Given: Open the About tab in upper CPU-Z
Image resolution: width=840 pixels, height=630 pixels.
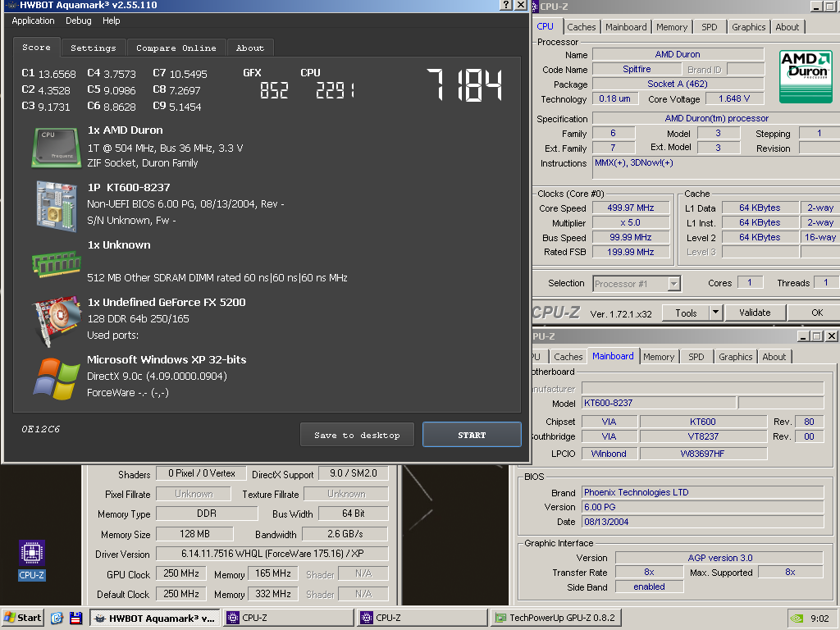Looking at the screenshot, I should (x=787, y=27).
